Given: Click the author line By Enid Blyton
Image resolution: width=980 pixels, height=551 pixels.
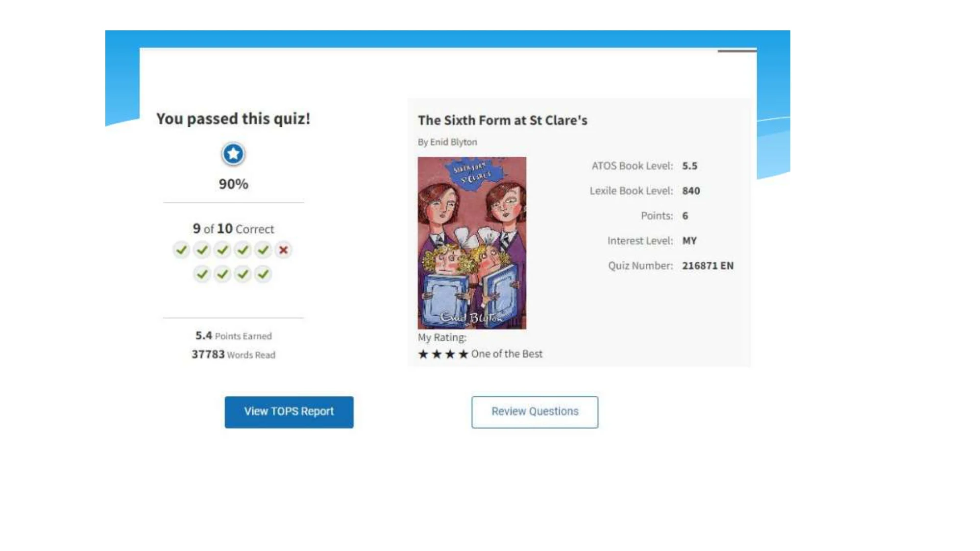Looking at the screenshot, I should point(447,142).
